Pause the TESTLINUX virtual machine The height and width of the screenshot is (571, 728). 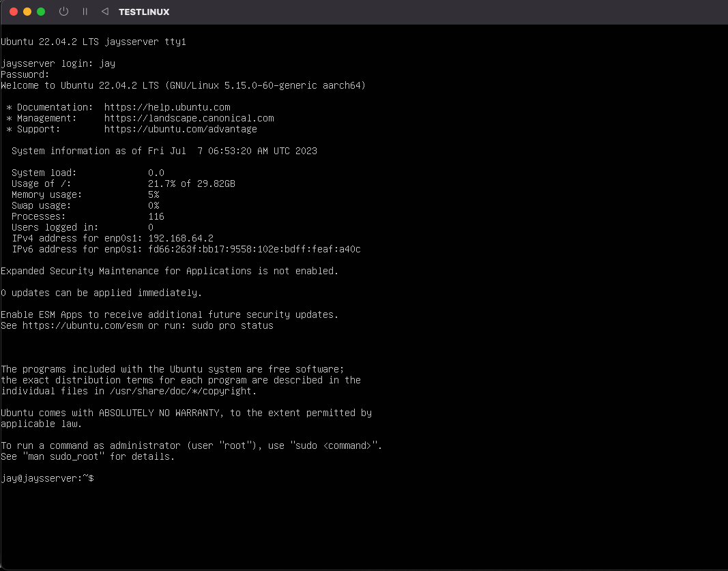(x=85, y=12)
